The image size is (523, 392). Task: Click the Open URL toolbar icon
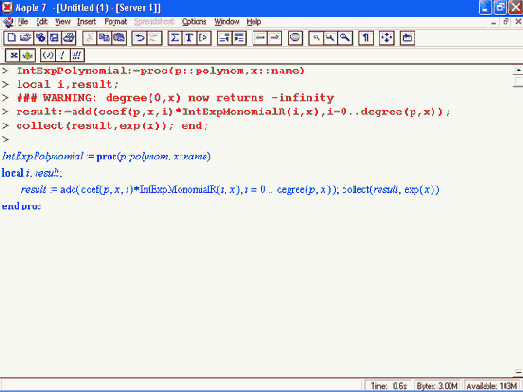pos(40,38)
